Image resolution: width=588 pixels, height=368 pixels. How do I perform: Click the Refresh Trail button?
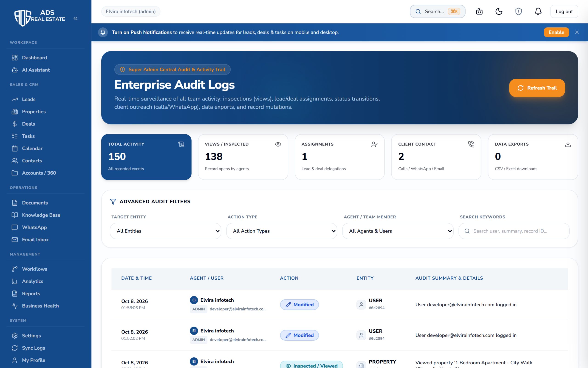coord(537,88)
